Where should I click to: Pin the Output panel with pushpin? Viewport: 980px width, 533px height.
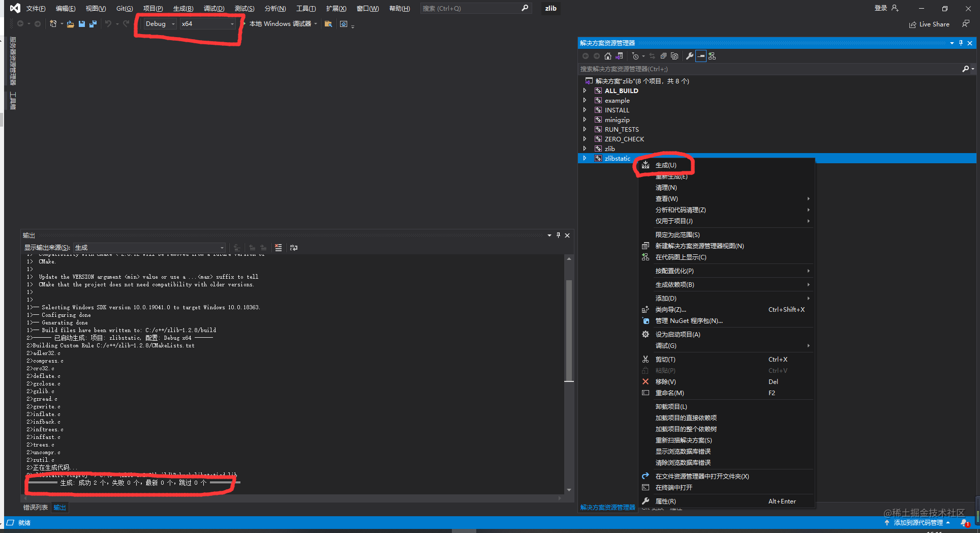[x=558, y=235]
